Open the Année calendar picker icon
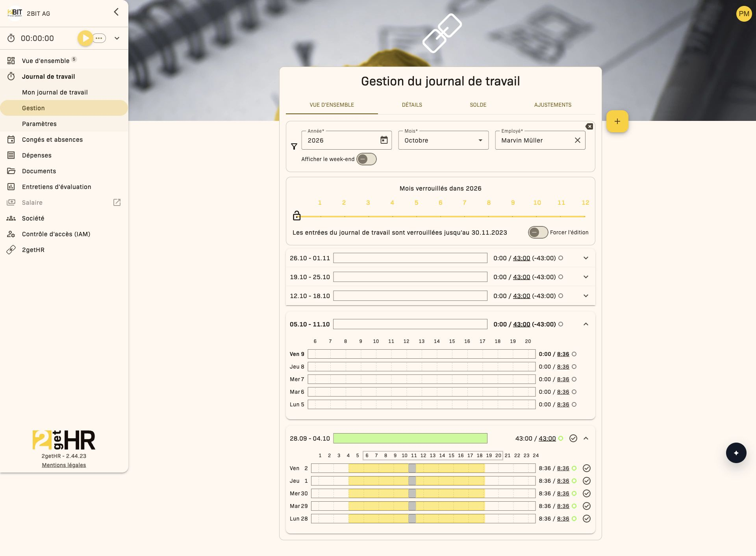This screenshot has width=756, height=556. click(x=384, y=140)
